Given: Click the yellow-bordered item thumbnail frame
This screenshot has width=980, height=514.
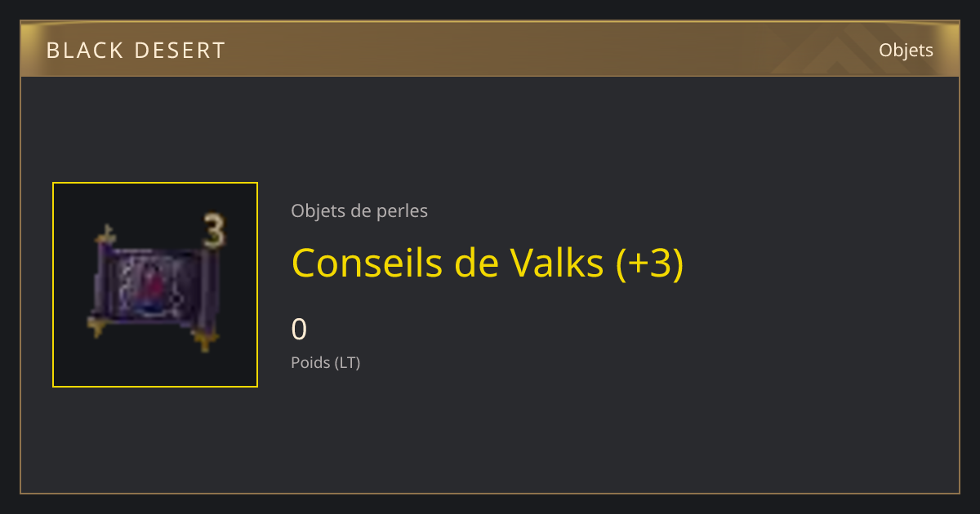Looking at the screenshot, I should [x=155, y=285].
